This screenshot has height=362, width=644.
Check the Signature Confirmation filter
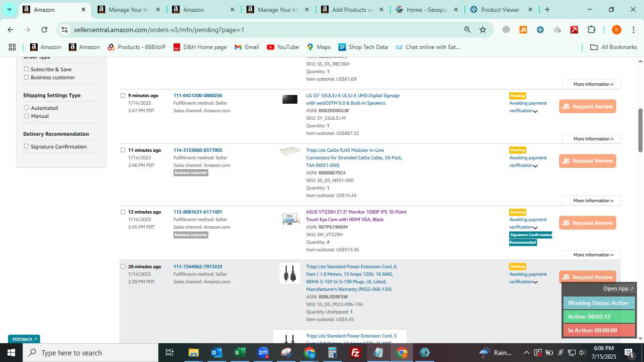[26, 147]
